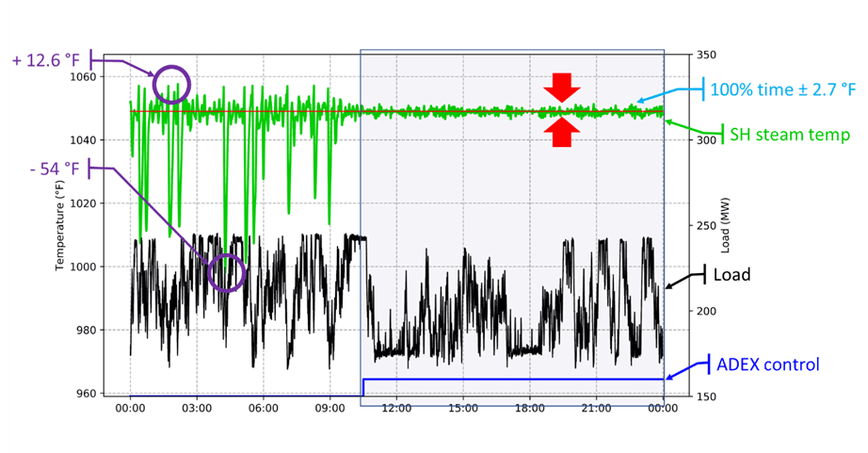Click the "Load (MW)" axis title
The width and height of the screenshot is (868, 453).
coord(725,225)
